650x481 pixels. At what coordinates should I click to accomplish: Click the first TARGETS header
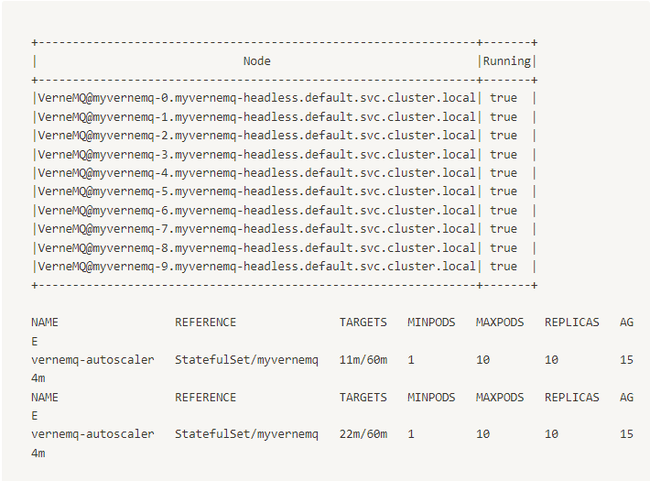(x=363, y=322)
